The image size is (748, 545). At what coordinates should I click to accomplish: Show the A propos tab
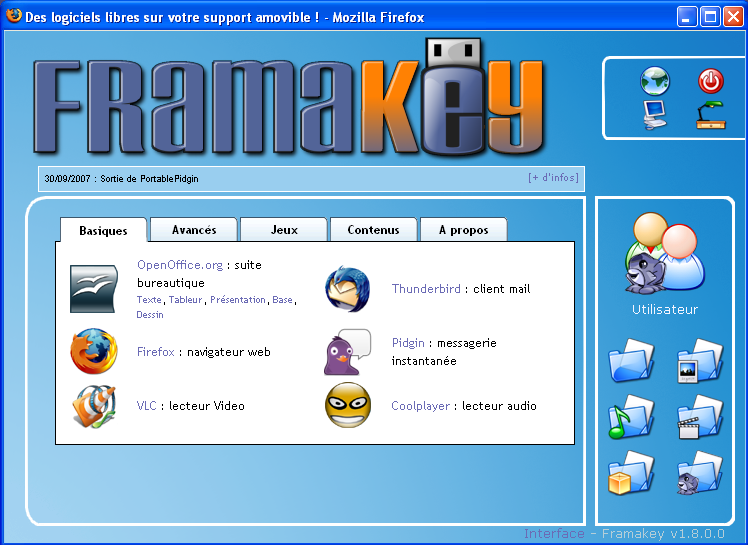(464, 230)
